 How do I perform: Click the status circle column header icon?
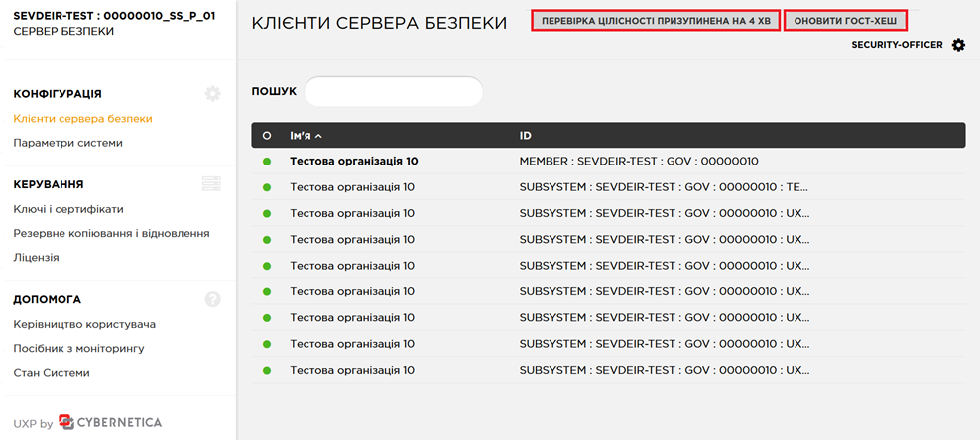[x=267, y=135]
